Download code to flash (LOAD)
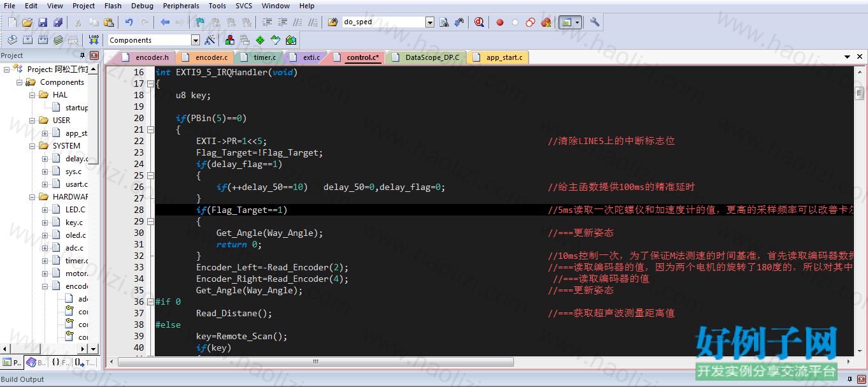The height and width of the screenshot is (387, 868). pos(94,40)
